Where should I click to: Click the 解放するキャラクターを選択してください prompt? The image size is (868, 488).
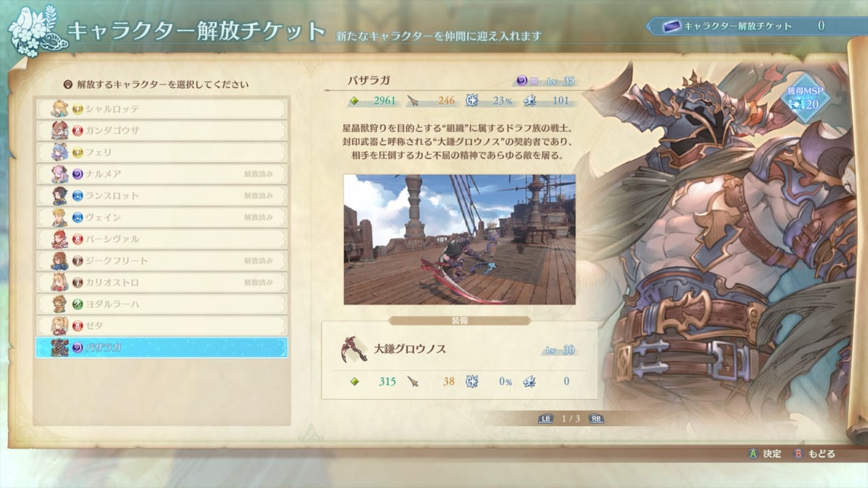pos(163,85)
